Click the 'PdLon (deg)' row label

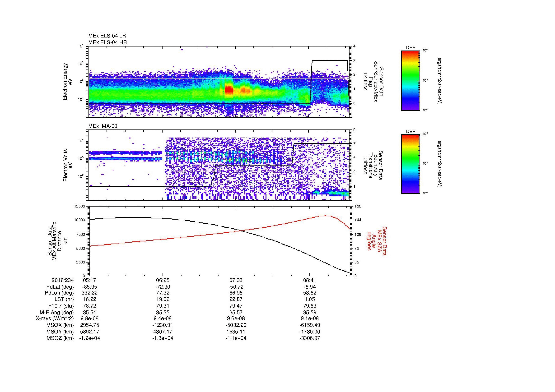pos(59,293)
